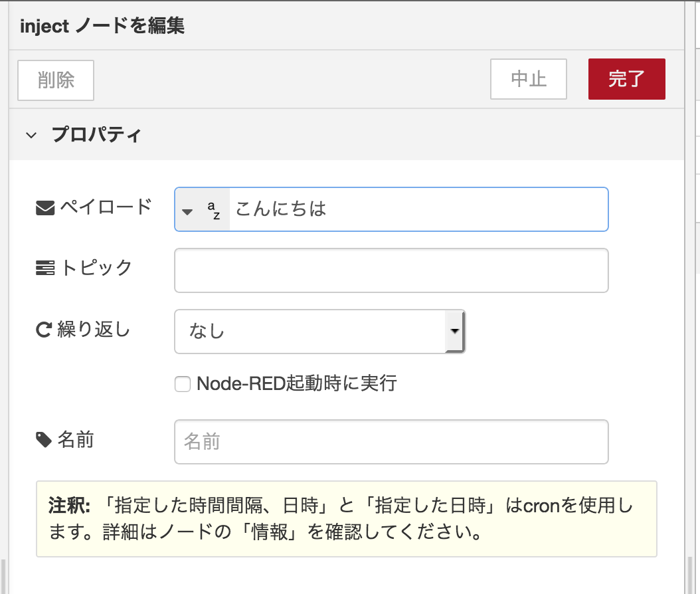Enable the Node-RED起動時に実行 checkbox
This screenshot has height=594, width=700.
182,383
